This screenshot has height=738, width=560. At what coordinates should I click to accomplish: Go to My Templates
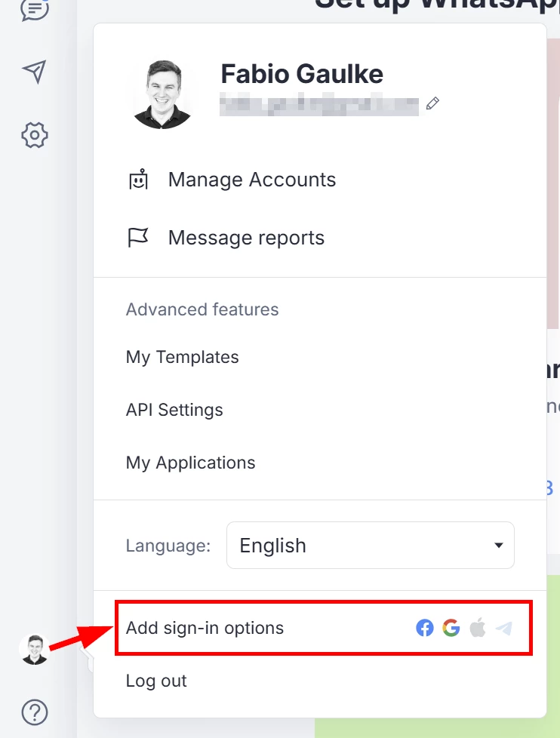[182, 357]
